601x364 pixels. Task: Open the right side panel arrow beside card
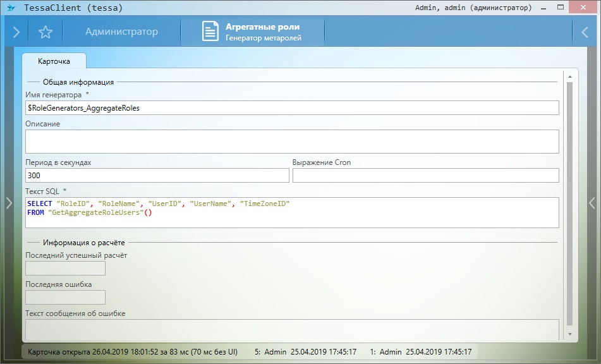[x=592, y=203]
